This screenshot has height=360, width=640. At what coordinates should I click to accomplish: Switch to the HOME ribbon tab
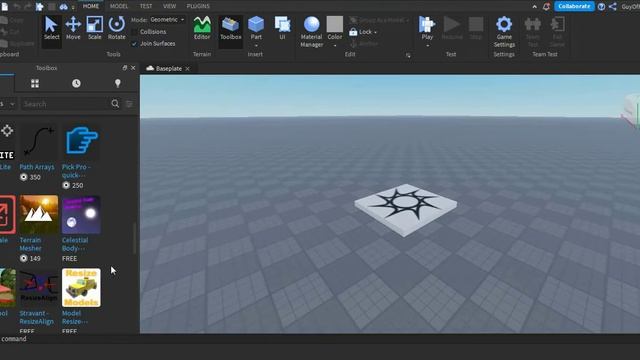(x=91, y=6)
